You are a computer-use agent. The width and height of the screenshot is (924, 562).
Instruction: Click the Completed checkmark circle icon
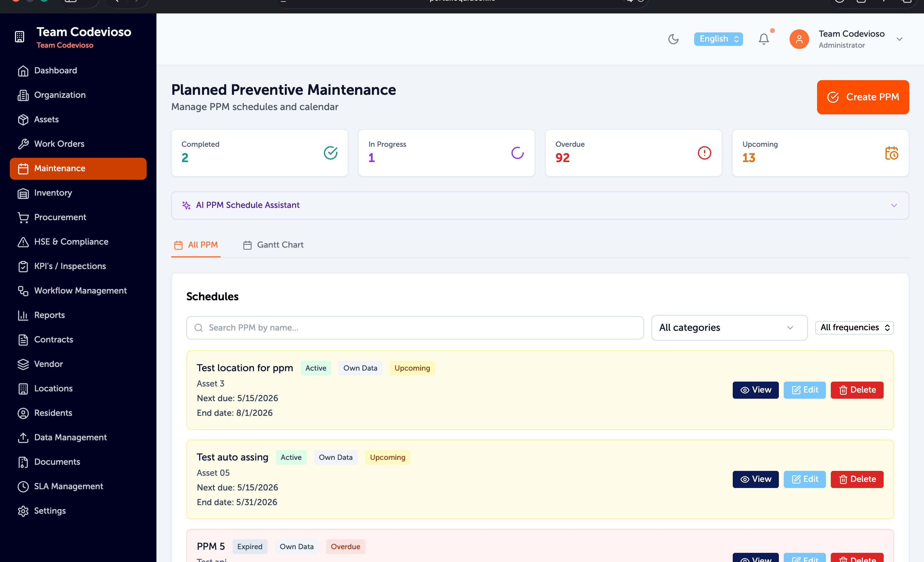(330, 153)
